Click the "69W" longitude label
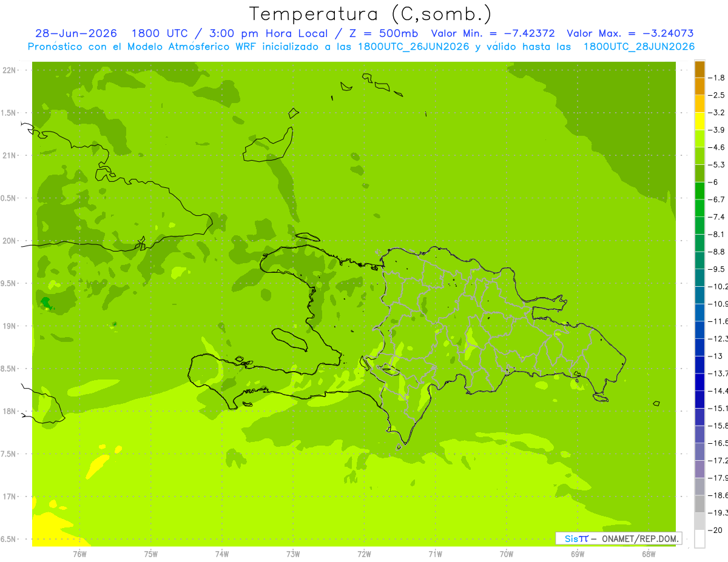 tap(578, 554)
